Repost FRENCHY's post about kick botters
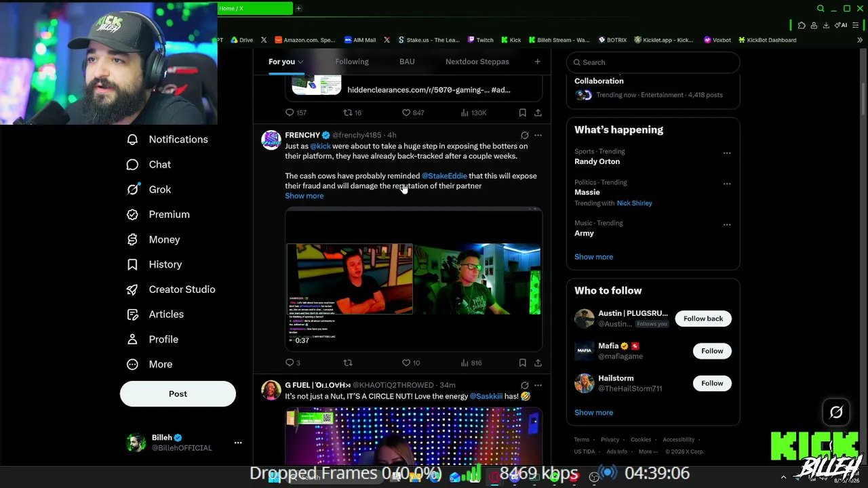Screen dimensions: 868x488 point(348,363)
